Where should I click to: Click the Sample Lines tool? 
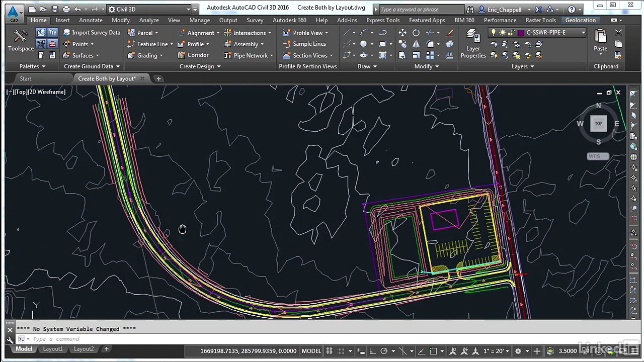tap(304, 44)
